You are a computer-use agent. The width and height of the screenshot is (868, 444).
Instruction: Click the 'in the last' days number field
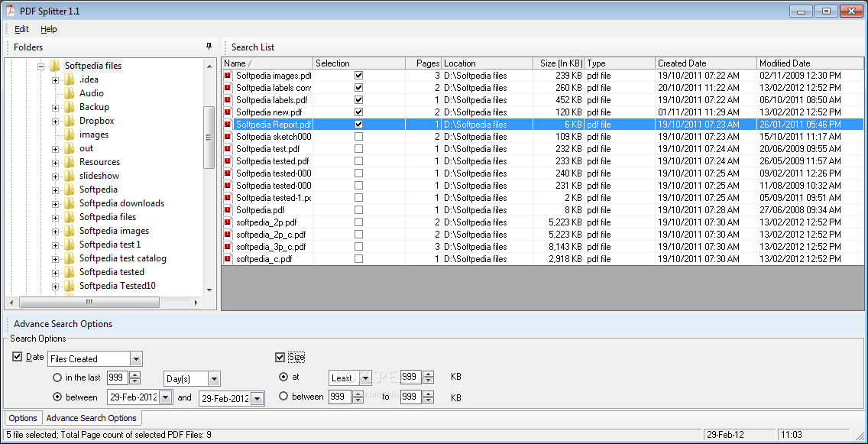[x=117, y=378]
